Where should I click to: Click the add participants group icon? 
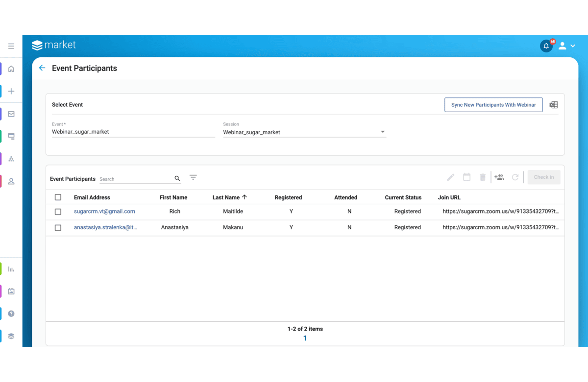[x=499, y=177]
